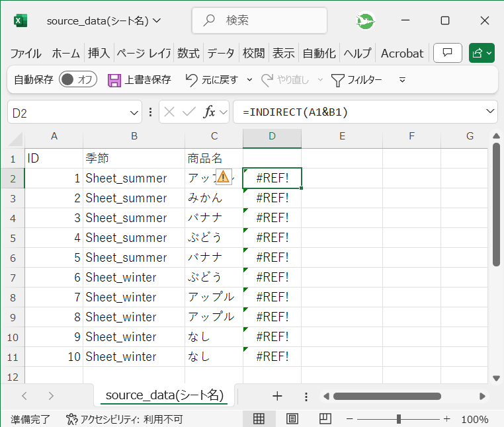Click the 上書き保存 button label
504x427 pixels.
pos(147,80)
